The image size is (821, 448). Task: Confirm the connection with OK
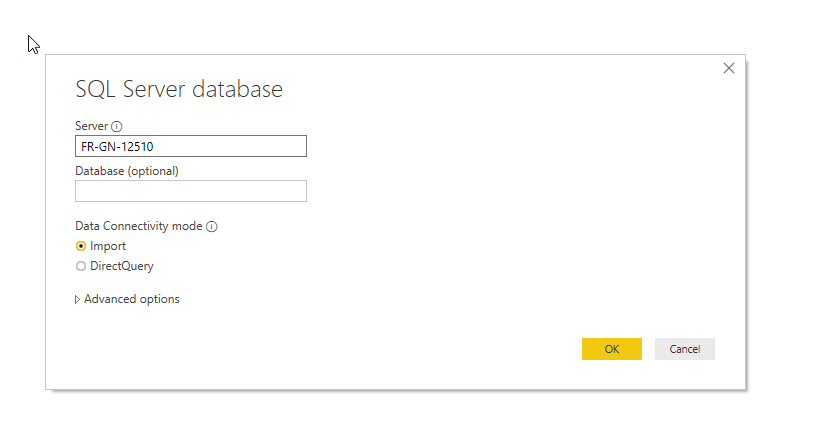pos(611,349)
